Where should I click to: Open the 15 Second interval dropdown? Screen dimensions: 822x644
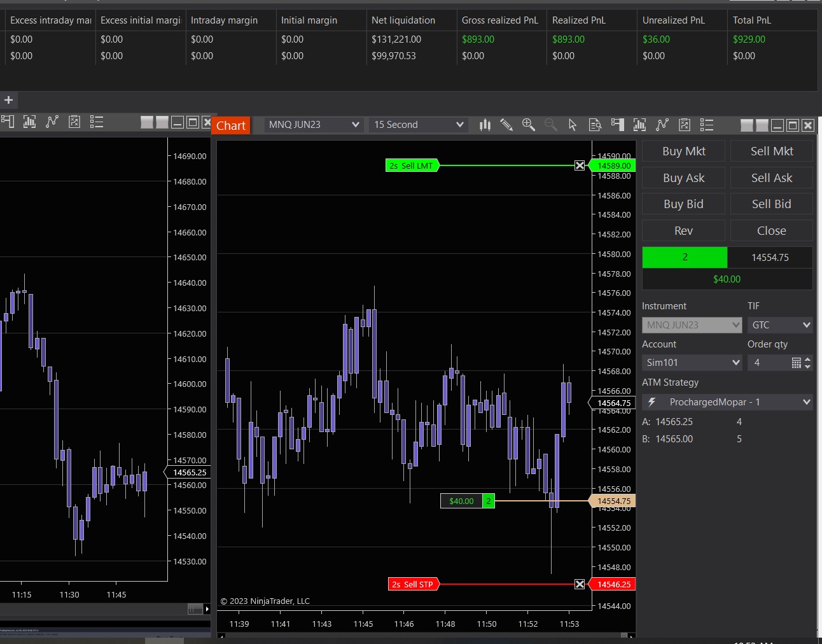[459, 125]
